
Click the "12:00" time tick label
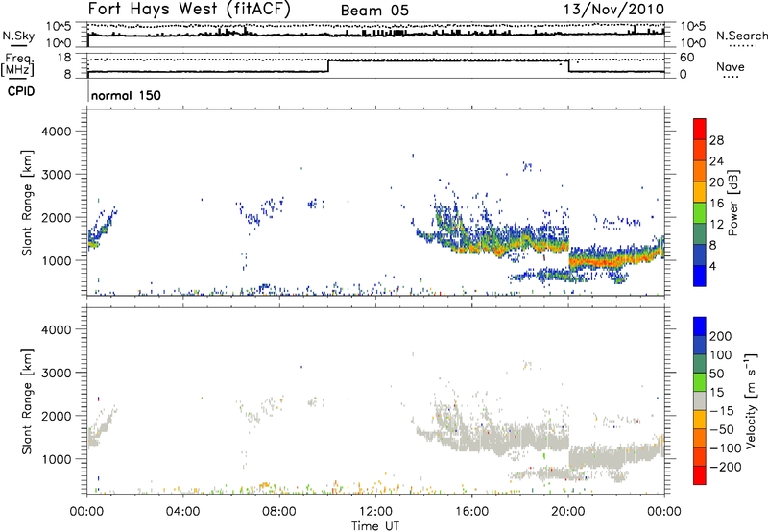(x=375, y=512)
